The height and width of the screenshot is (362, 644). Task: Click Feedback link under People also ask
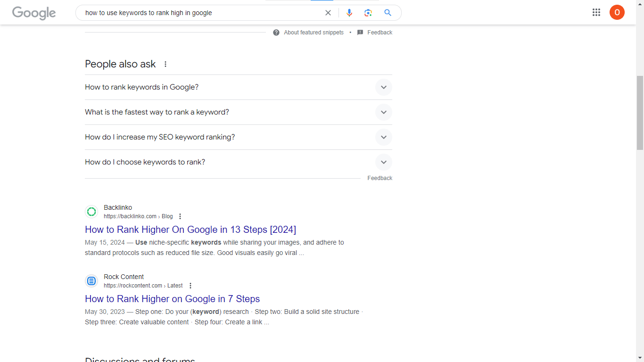click(380, 178)
